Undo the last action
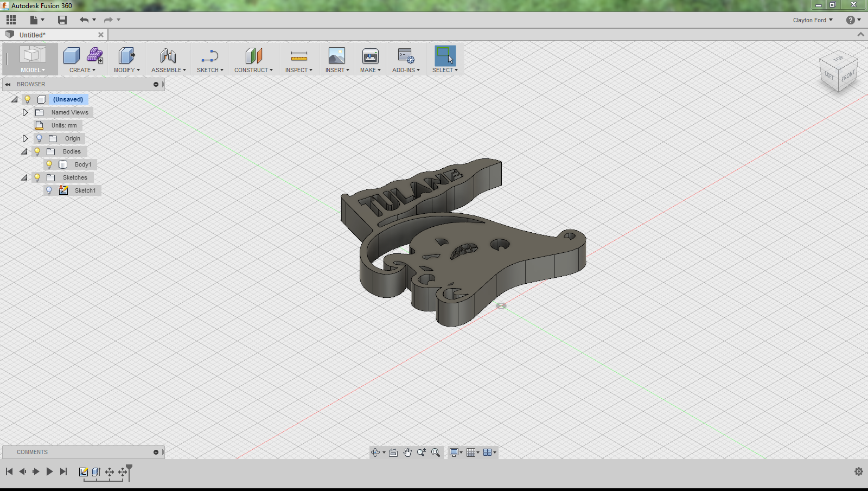This screenshot has width=868, height=491. tap(84, 20)
